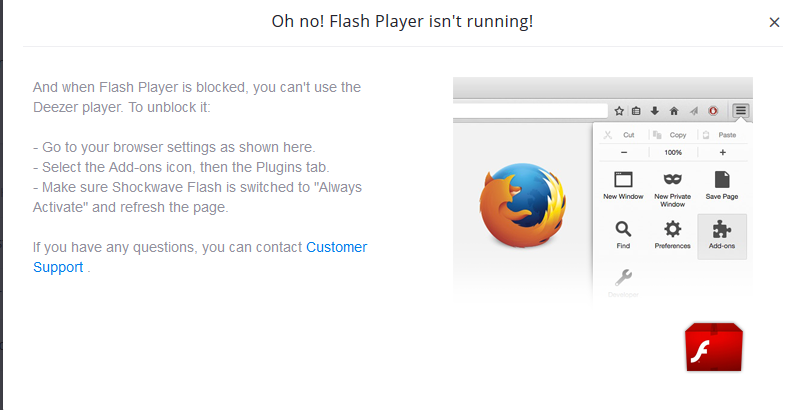The image size is (799, 410).
Task: Click the Add-ons puzzle piece icon
Action: point(722,230)
